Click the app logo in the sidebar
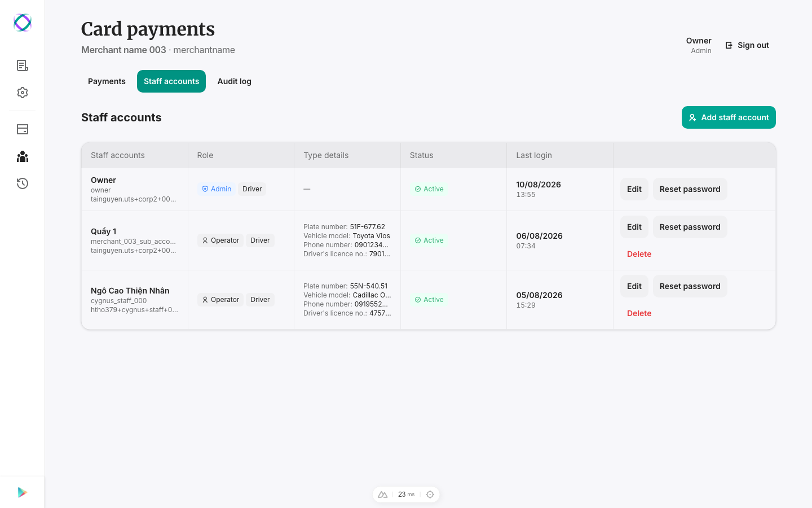This screenshot has width=812, height=508. 23,23
